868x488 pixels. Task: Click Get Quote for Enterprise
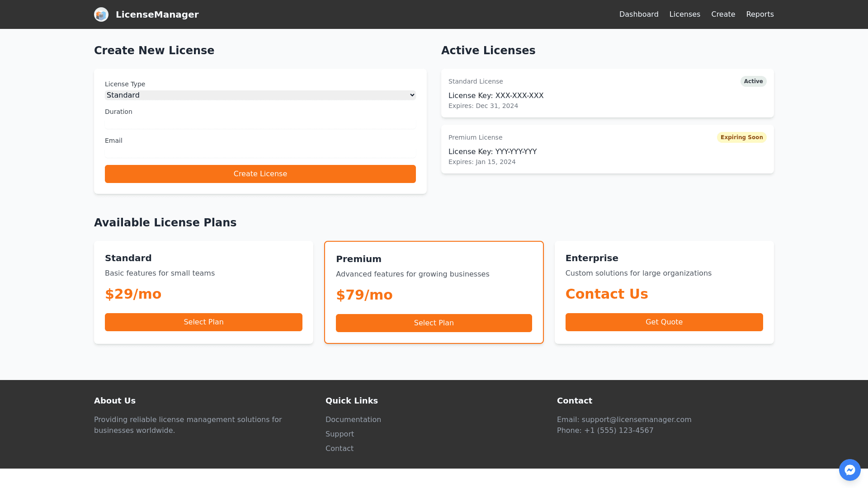664,322
